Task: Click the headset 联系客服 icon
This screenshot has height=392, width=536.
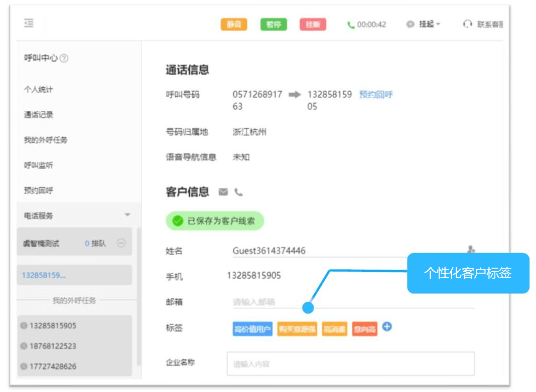Action: [x=467, y=24]
